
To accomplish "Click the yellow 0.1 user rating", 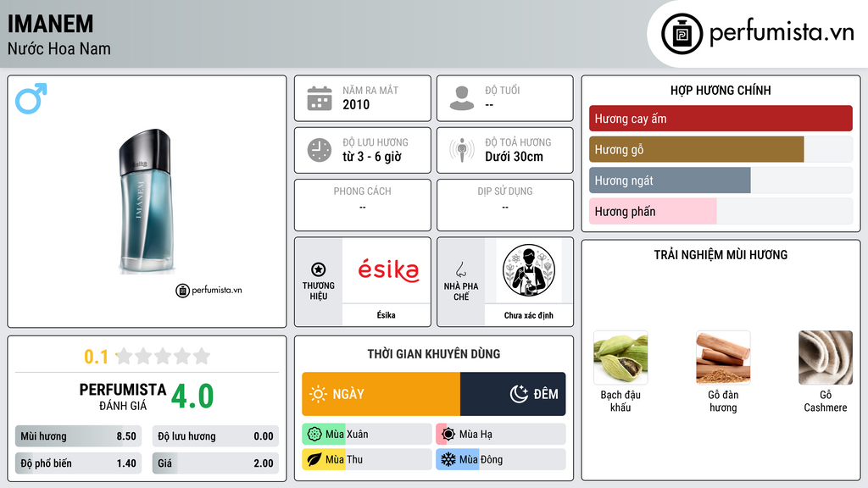I will [x=97, y=357].
